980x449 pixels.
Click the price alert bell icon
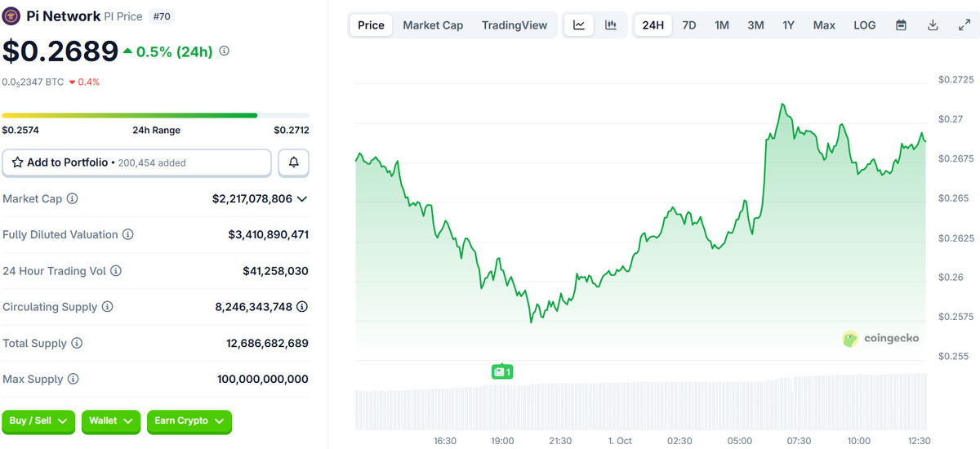(293, 163)
